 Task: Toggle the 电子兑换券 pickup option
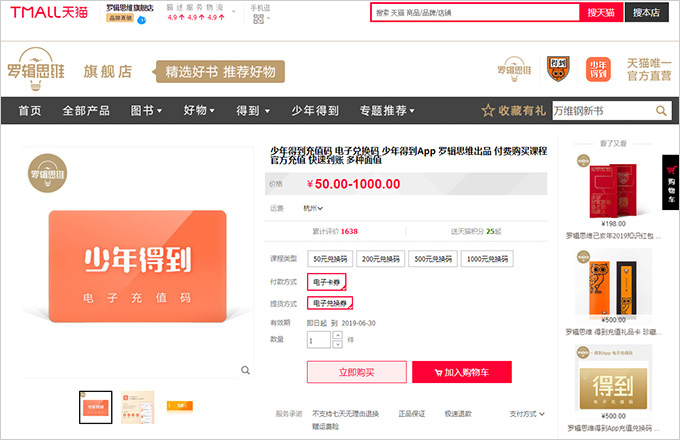pyautogui.click(x=330, y=303)
